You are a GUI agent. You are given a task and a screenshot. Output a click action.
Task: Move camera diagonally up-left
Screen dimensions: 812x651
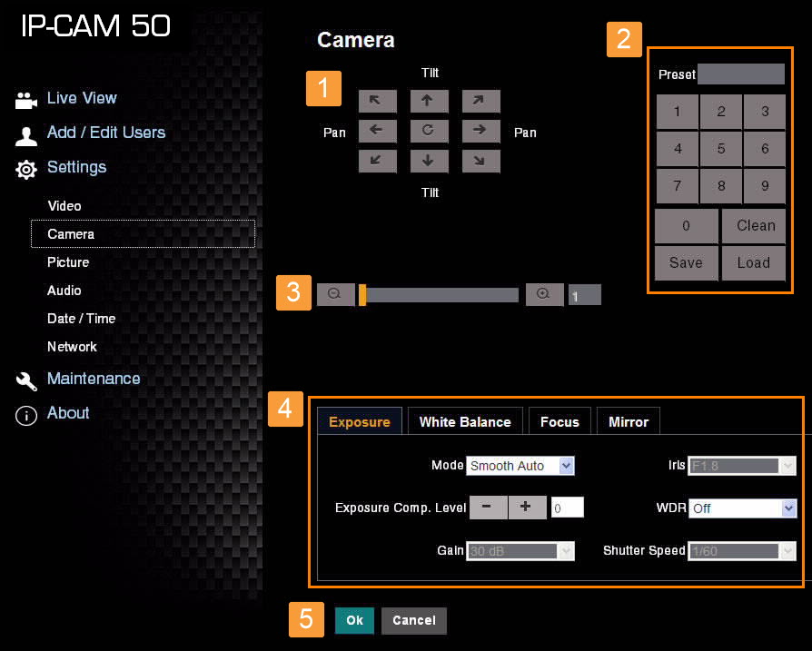(x=377, y=101)
